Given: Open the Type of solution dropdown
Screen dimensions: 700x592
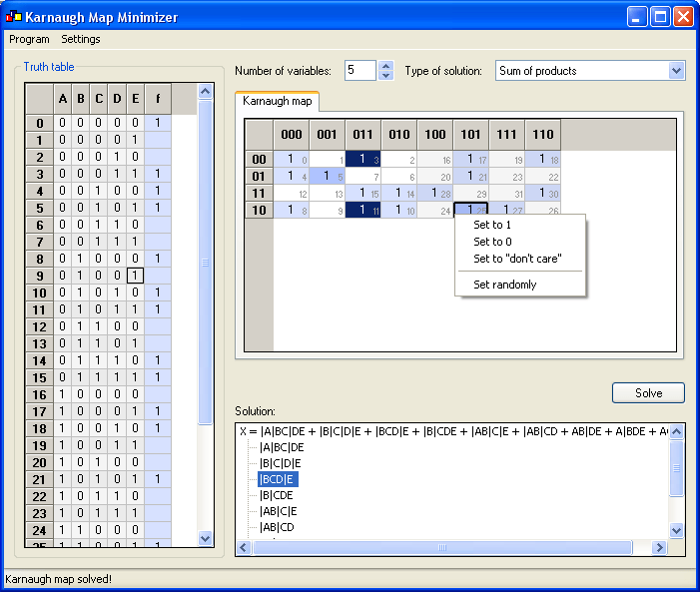Looking at the screenshot, I should point(676,71).
